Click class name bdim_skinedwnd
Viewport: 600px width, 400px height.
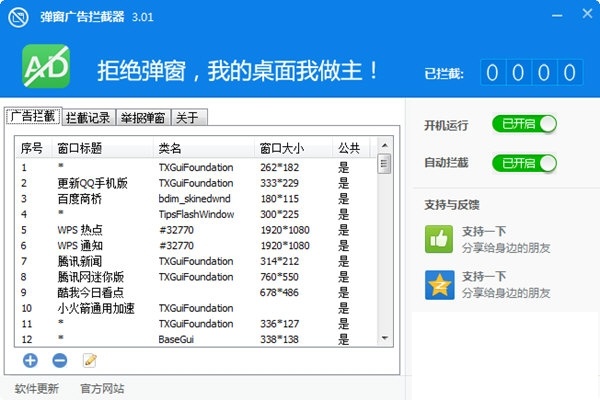pos(194,199)
